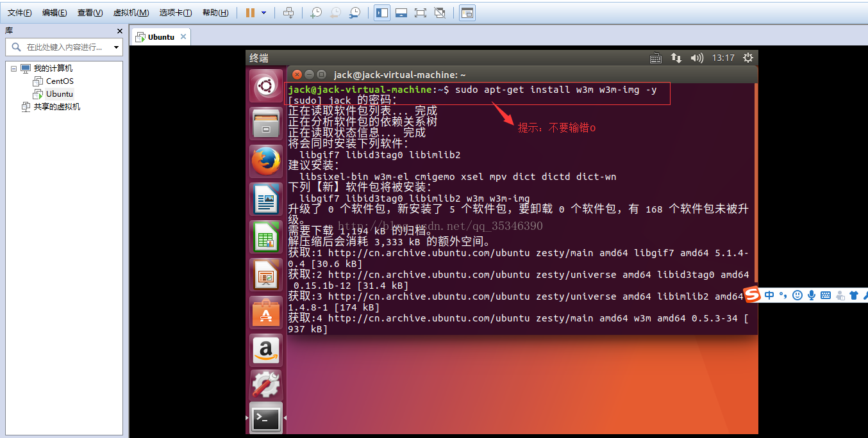868x438 pixels.
Task: Open System Settings from the dock
Action: pyautogui.click(x=266, y=385)
